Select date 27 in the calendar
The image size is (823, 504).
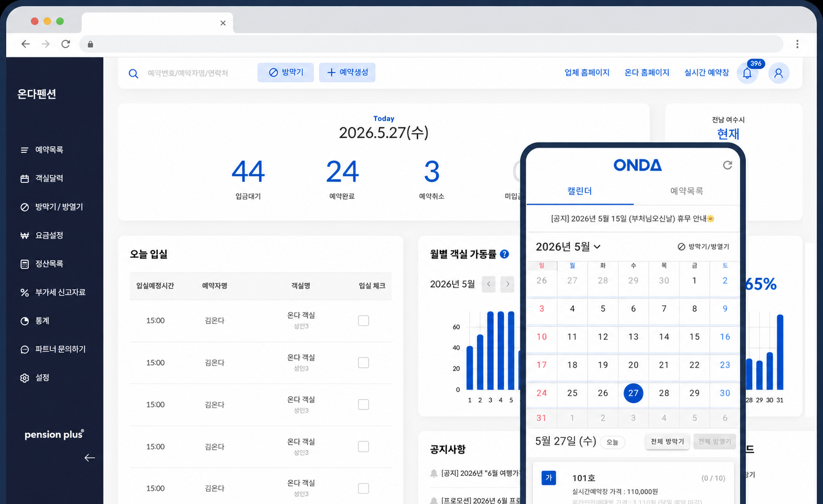point(633,393)
